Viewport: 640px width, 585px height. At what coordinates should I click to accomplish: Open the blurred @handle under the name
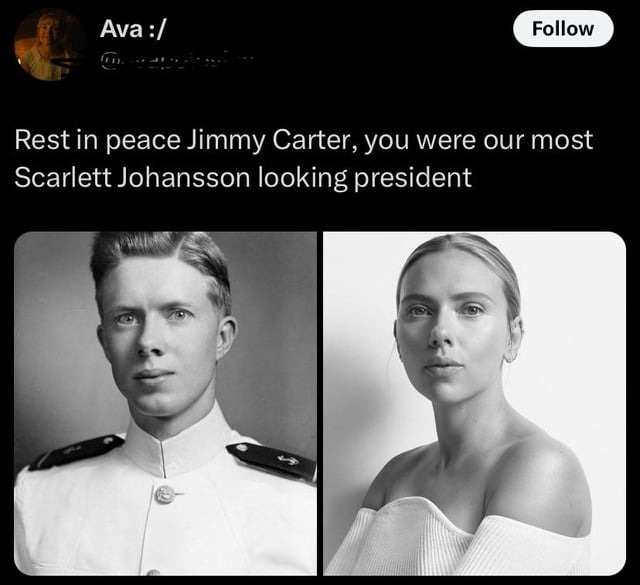pos(176,62)
